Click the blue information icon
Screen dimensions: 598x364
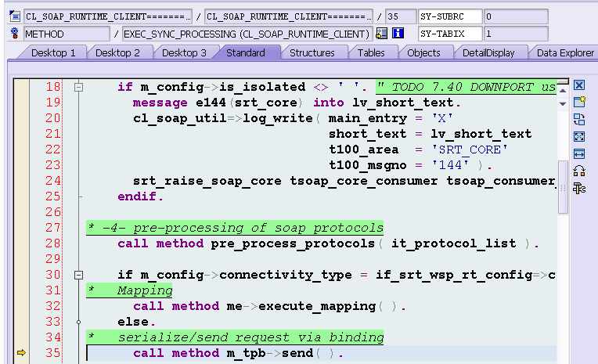398,33
